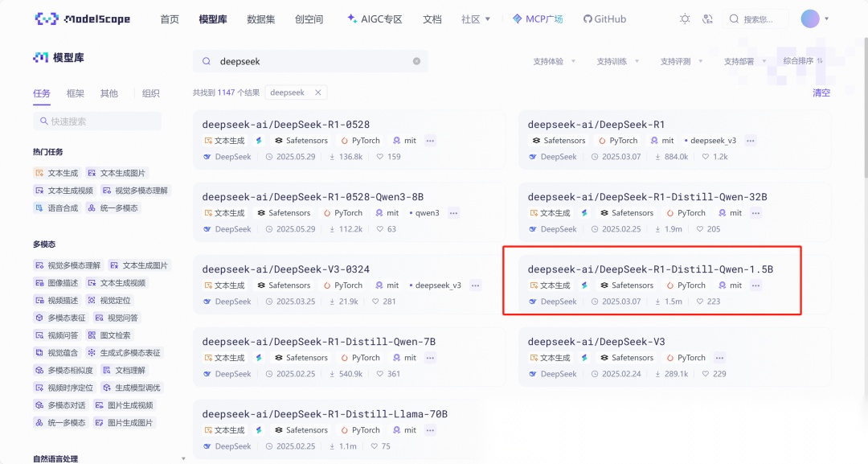This screenshot has height=464, width=868.
Task: Switch to the 其他 tab
Action: coord(109,93)
